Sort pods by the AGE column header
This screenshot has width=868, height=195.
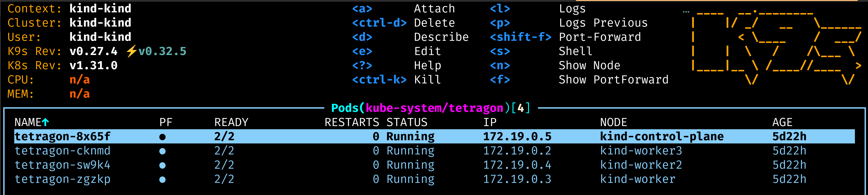pos(782,122)
